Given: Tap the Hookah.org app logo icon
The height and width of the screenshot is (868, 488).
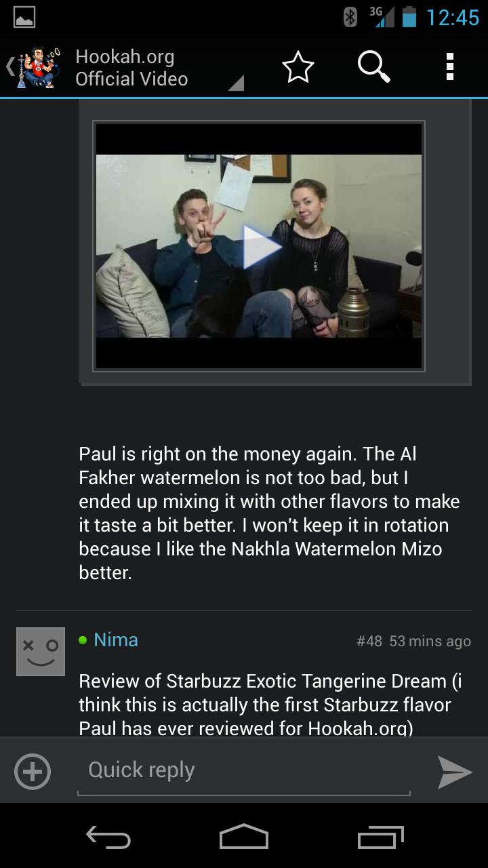Looking at the screenshot, I should click(38, 67).
